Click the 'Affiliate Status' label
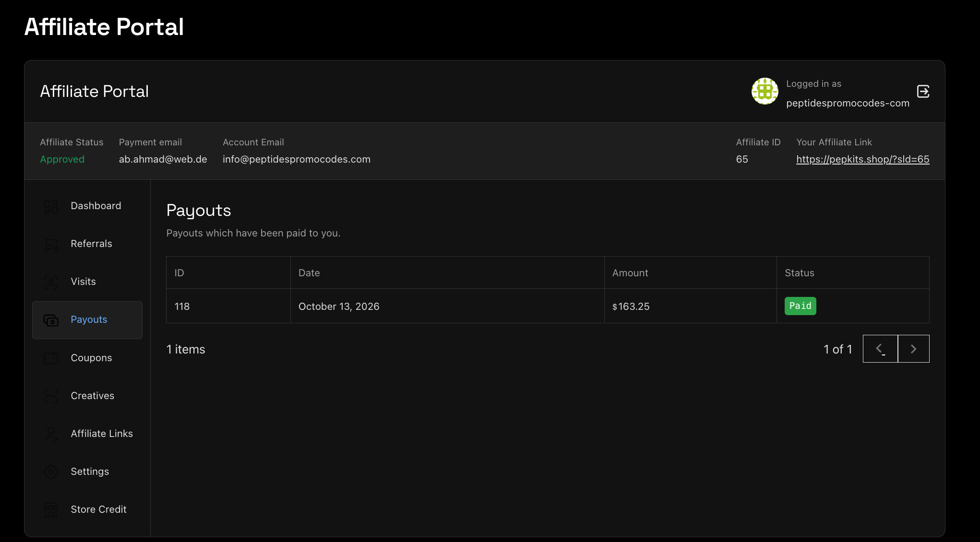This screenshot has height=542, width=980. click(72, 142)
